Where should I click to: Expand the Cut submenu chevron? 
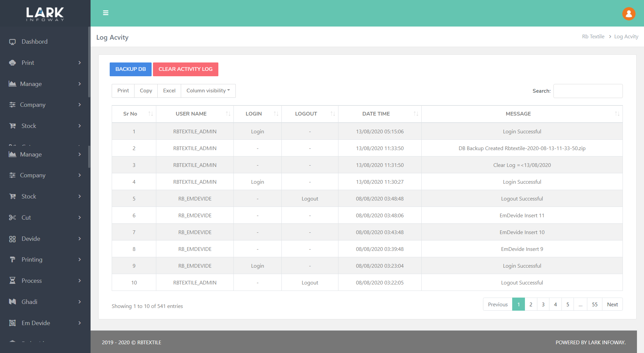(x=79, y=217)
